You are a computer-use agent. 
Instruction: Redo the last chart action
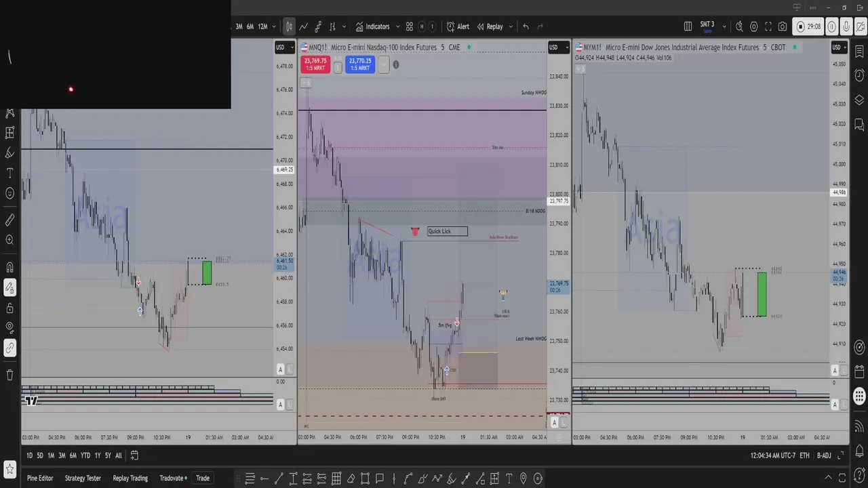540,26
